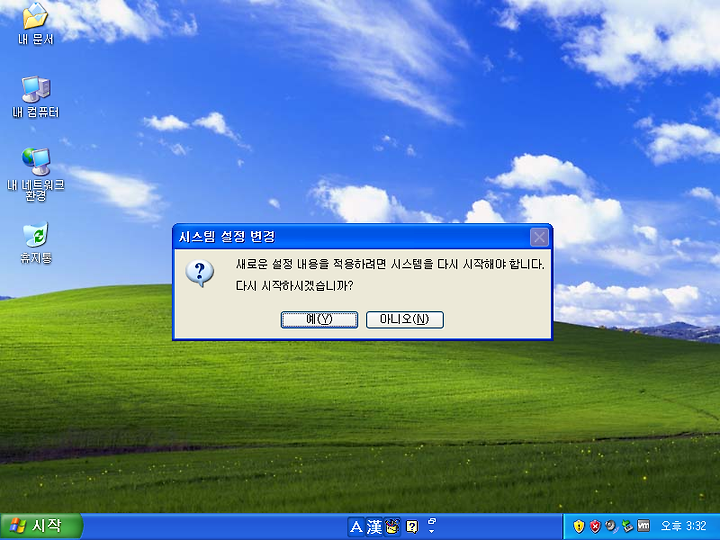Open the language bar options arrow
The image size is (720, 540).
click(x=432, y=532)
